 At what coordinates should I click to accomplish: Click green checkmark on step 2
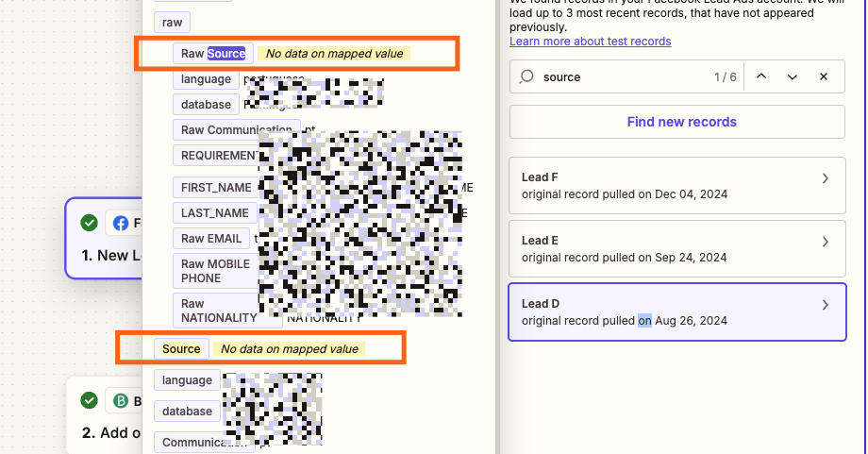[x=89, y=400]
